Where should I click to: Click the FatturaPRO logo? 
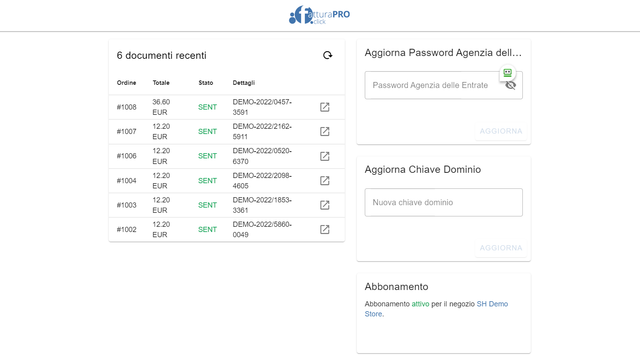[x=319, y=15]
